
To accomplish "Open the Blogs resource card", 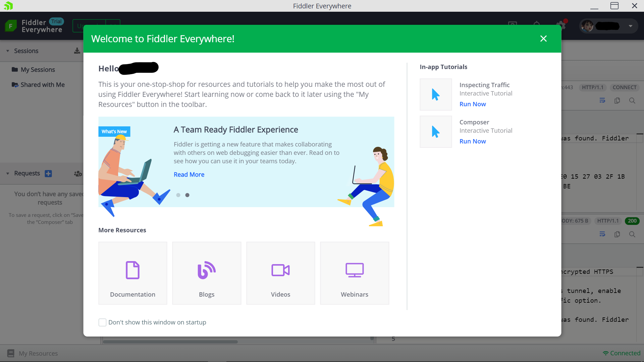I will [x=207, y=273].
